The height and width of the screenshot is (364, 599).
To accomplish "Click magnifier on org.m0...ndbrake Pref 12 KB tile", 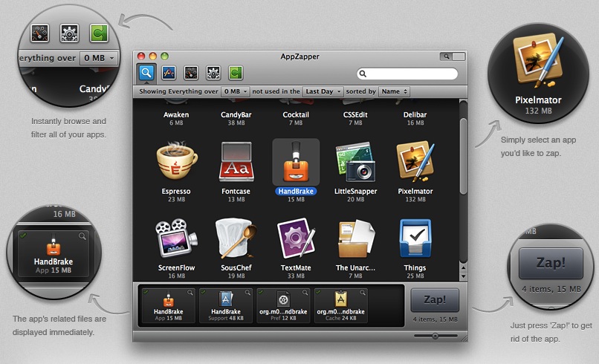I will click(x=305, y=293).
